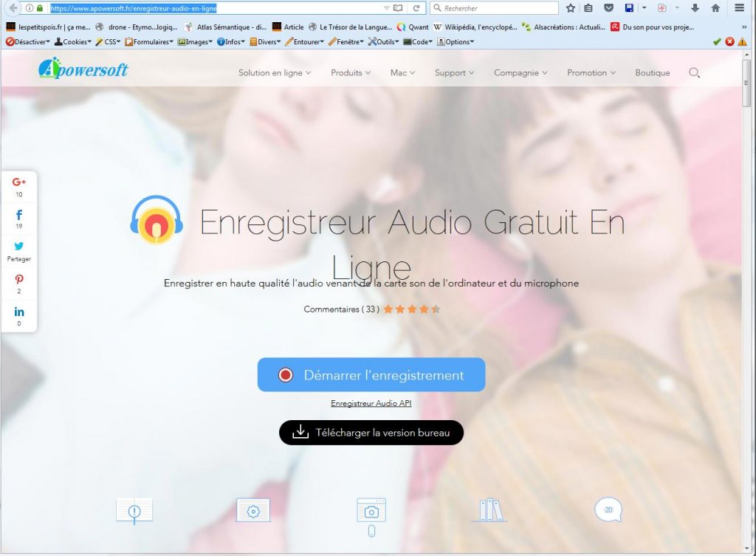Bookmark this page with the star icon

pos(571,7)
